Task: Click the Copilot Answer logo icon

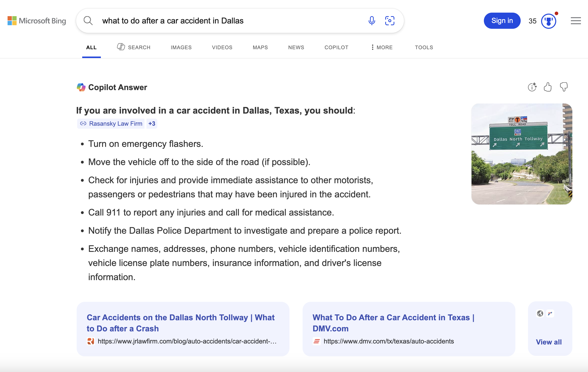Action: 81,87
